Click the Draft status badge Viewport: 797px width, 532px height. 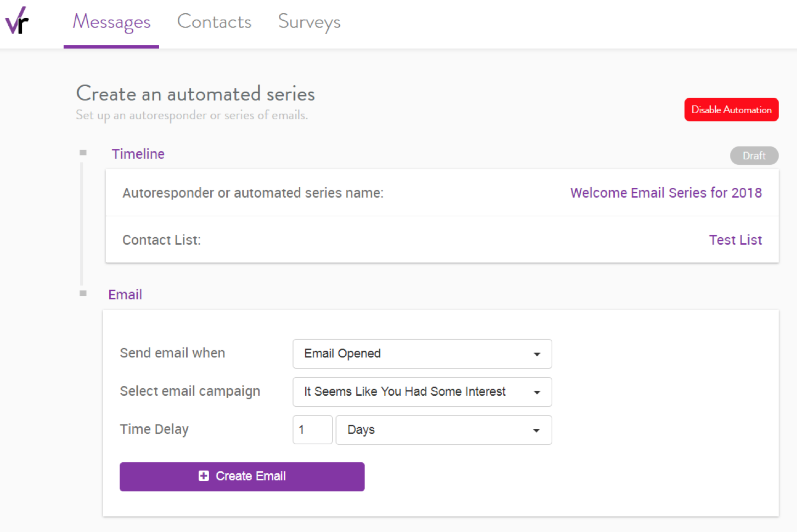tap(754, 155)
